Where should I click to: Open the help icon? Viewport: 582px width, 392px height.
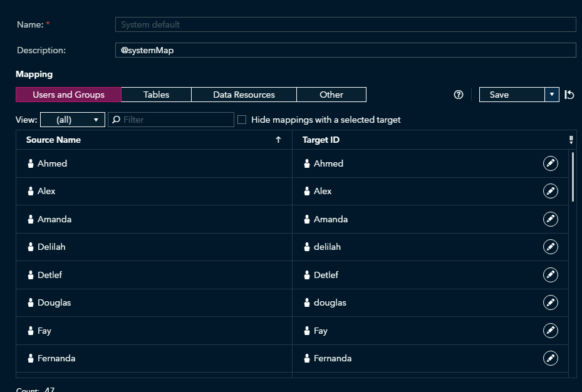tap(458, 95)
